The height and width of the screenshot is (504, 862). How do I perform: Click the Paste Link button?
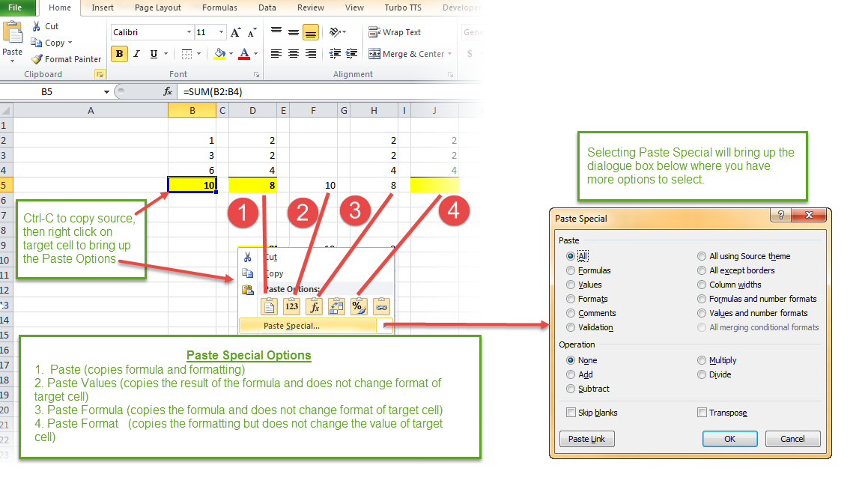pos(586,438)
